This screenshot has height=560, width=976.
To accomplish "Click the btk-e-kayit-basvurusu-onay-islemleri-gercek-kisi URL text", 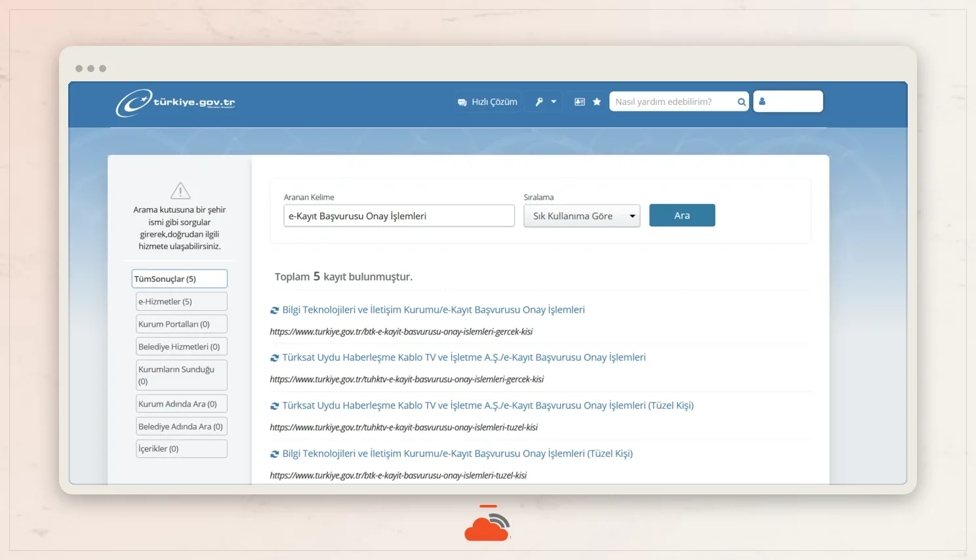I will 401,332.
